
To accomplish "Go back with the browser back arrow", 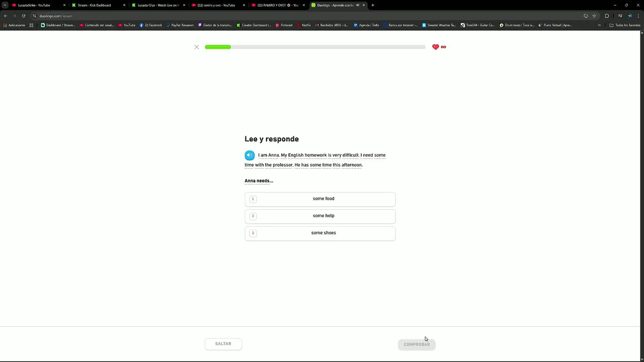I will click(6, 16).
